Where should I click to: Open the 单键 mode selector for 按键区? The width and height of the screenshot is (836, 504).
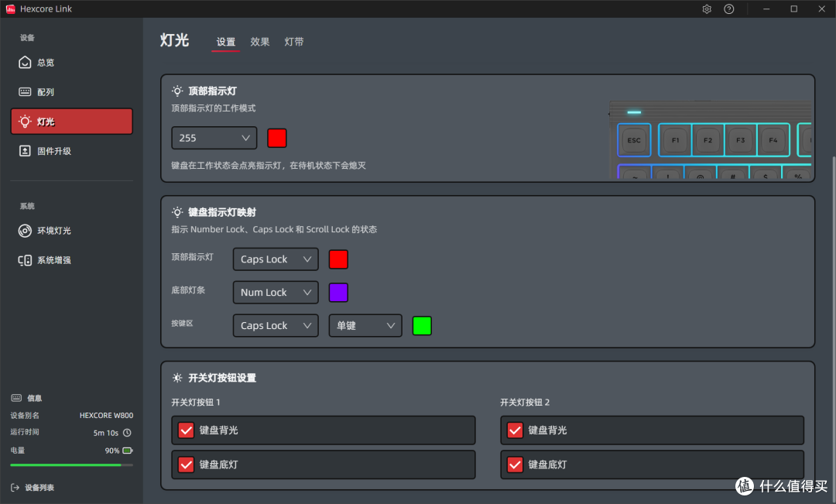tap(365, 325)
